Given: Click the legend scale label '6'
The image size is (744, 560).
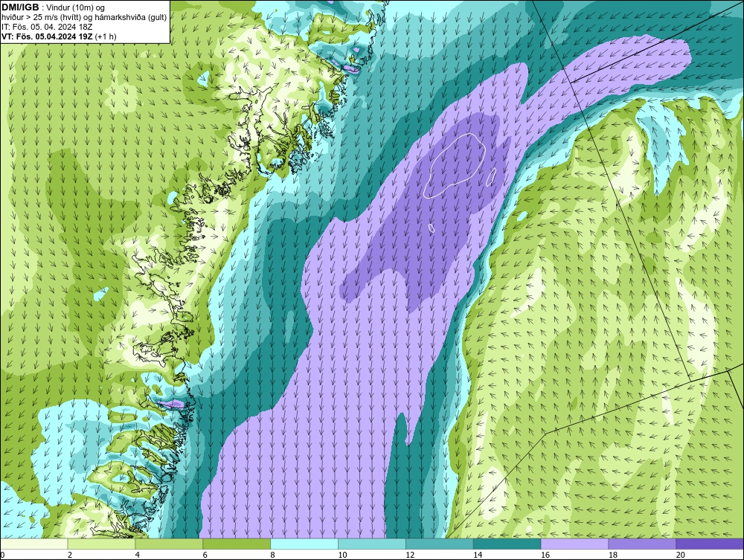Looking at the screenshot, I should pyautogui.click(x=205, y=555).
